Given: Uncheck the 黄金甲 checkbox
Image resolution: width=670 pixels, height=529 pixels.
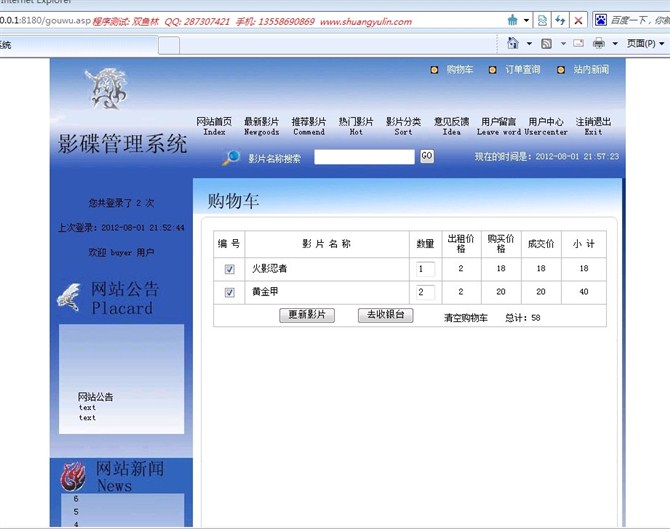Looking at the screenshot, I should click(229, 292).
